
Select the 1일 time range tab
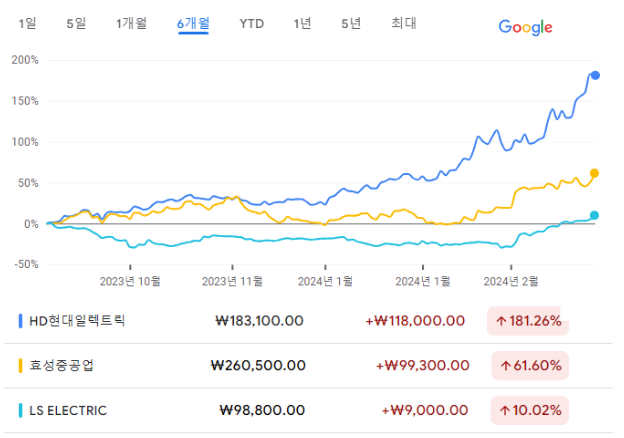point(27,23)
